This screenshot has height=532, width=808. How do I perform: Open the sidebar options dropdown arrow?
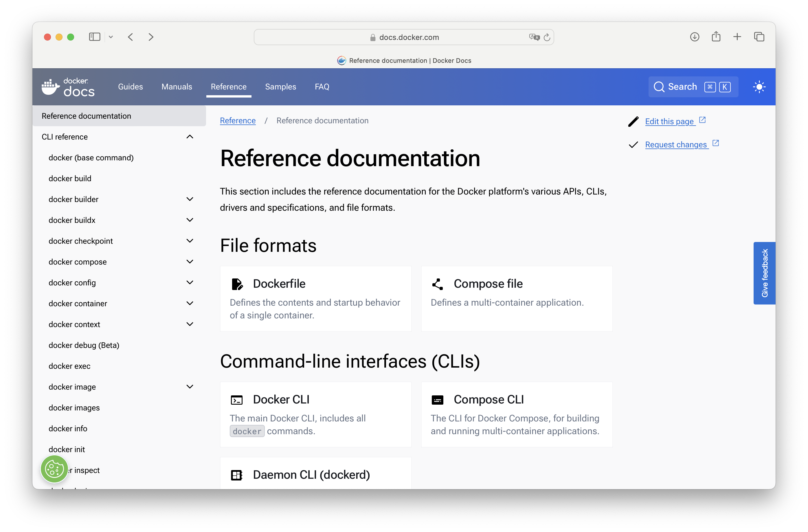(111, 37)
